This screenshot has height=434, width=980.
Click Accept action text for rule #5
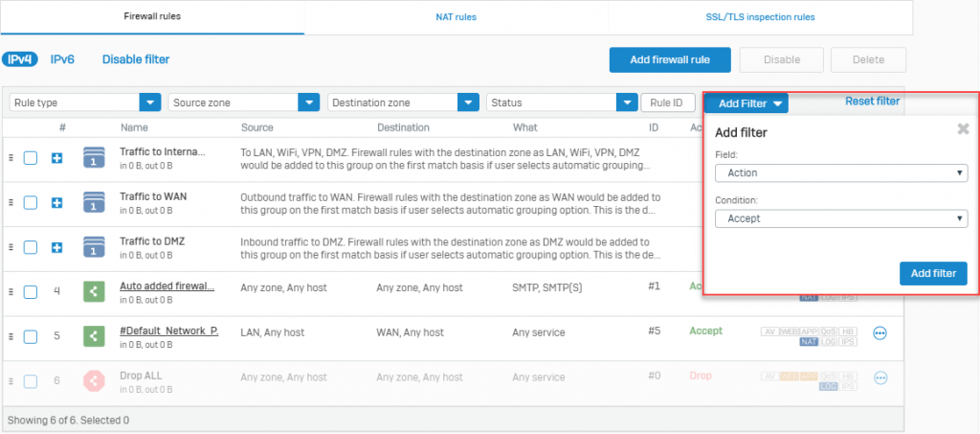point(705,331)
